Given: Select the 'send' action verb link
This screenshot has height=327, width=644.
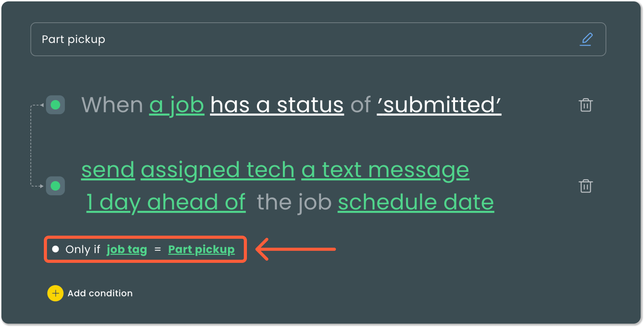Looking at the screenshot, I should pos(108,170).
